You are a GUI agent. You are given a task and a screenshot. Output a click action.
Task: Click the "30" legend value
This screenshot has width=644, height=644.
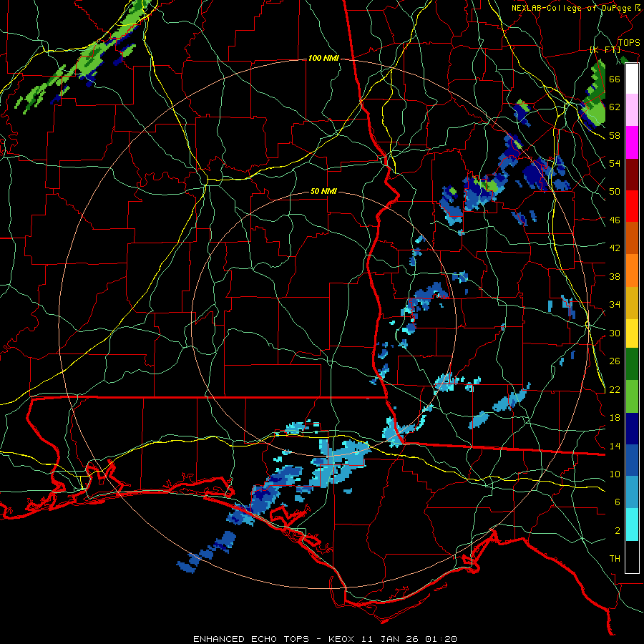pos(615,333)
